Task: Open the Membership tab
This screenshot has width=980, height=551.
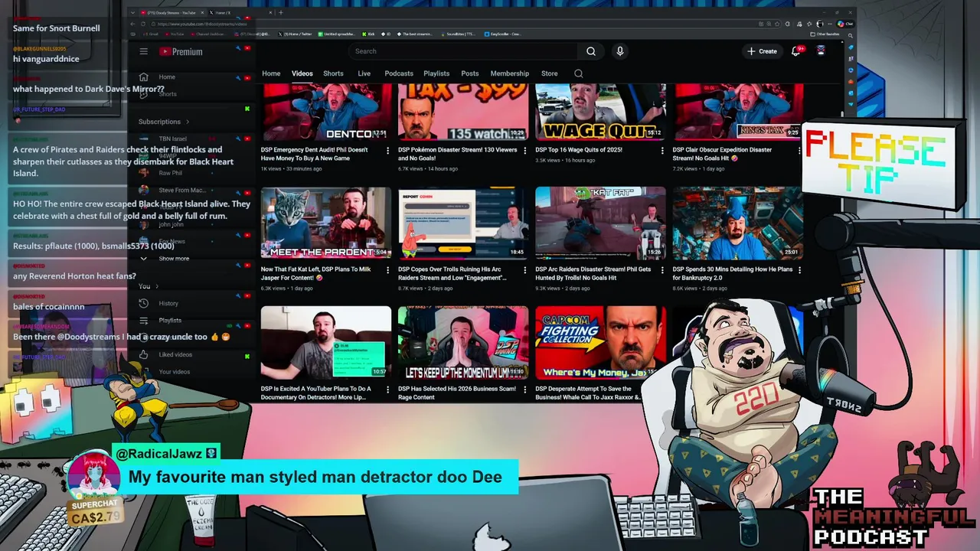Action: coord(509,73)
